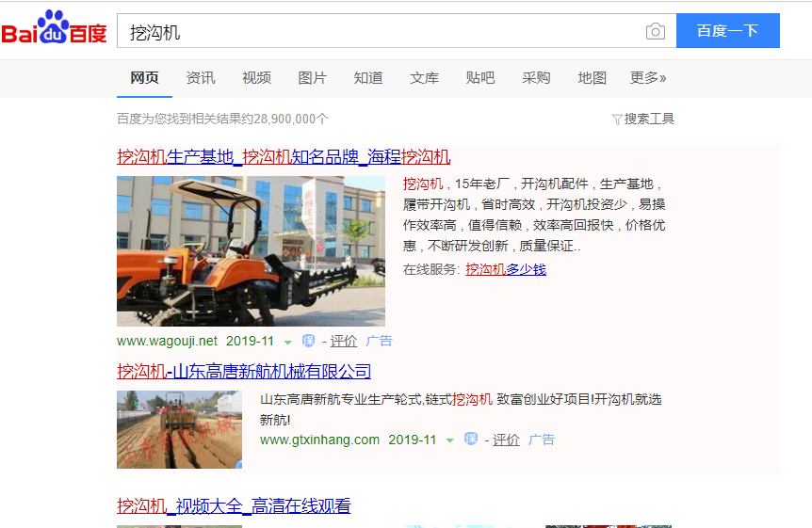Go to the 文库 tab
Image resolution: width=812 pixels, height=528 pixels.
[x=424, y=78]
